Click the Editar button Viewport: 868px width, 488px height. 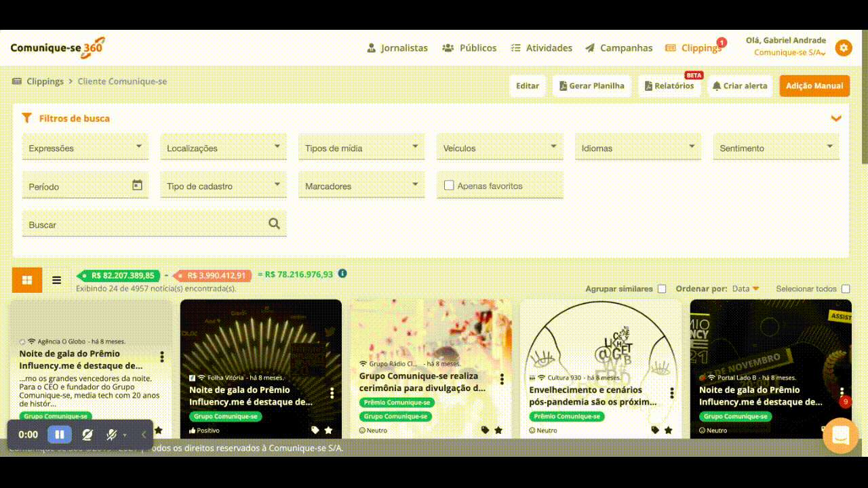pos(528,86)
